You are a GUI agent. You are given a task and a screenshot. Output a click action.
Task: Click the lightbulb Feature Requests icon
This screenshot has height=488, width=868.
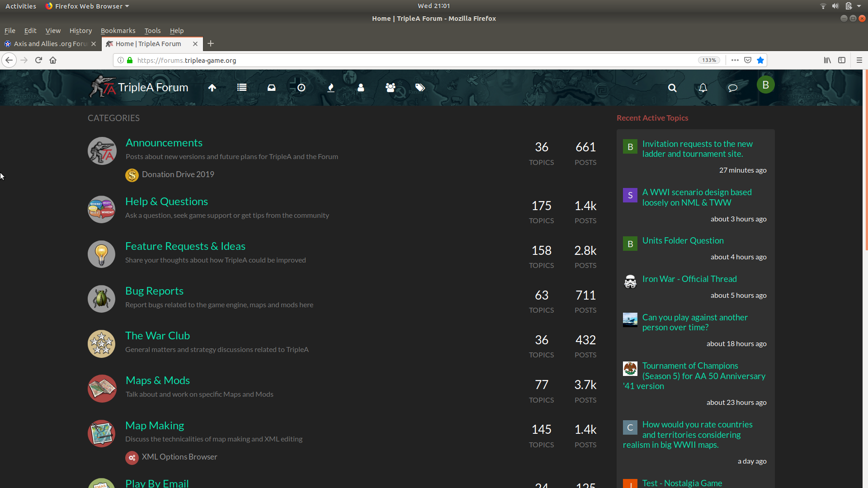(102, 254)
